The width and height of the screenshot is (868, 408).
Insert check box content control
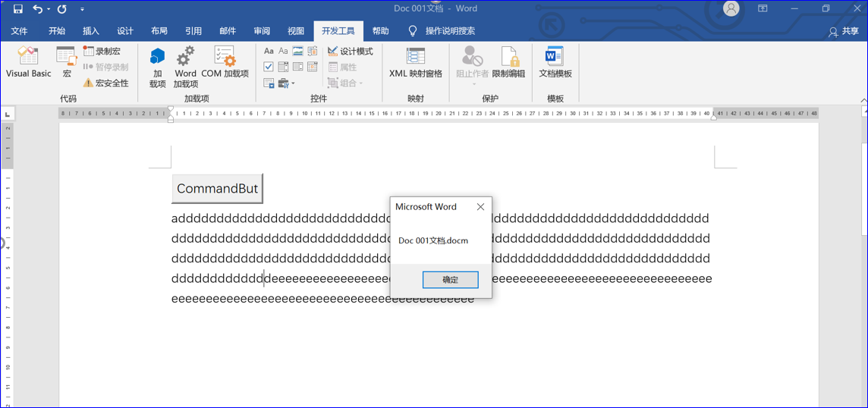pos(269,67)
